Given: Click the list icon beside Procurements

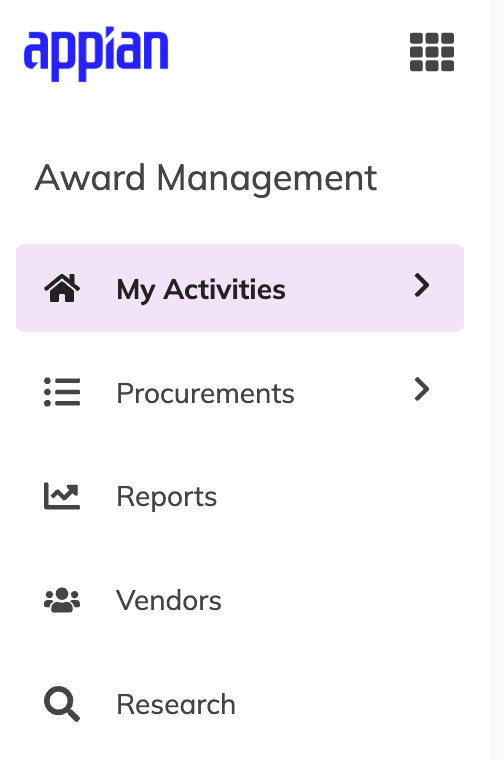Looking at the screenshot, I should [x=62, y=392].
